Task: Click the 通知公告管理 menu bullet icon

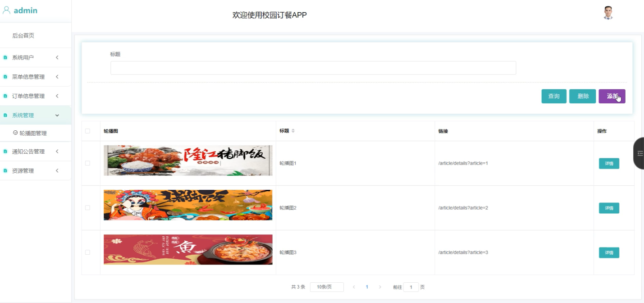Action: click(5, 151)
